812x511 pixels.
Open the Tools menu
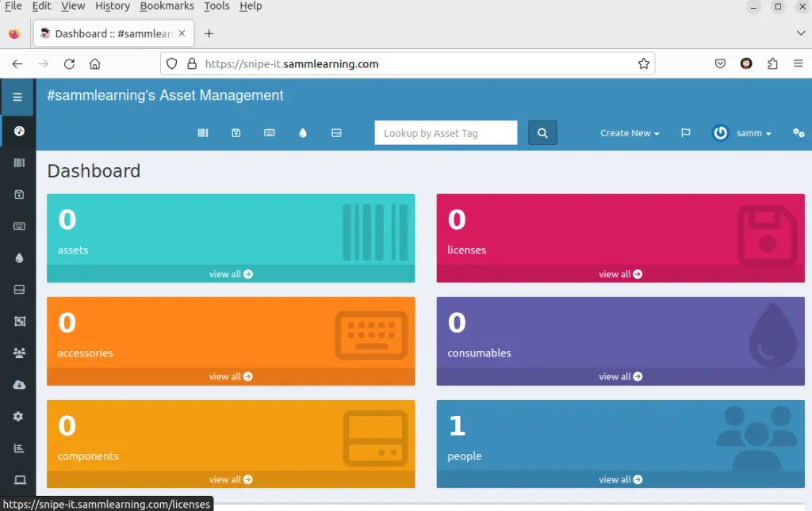[x=216, y=6]
